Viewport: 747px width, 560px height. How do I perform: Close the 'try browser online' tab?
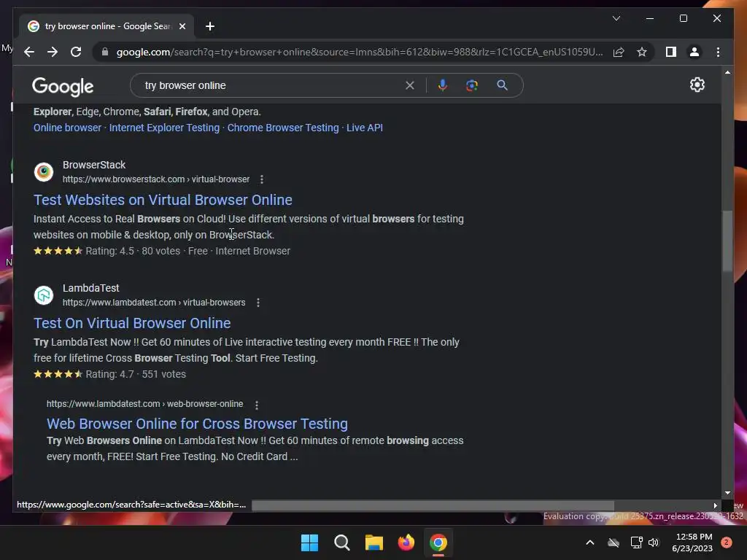182,26
